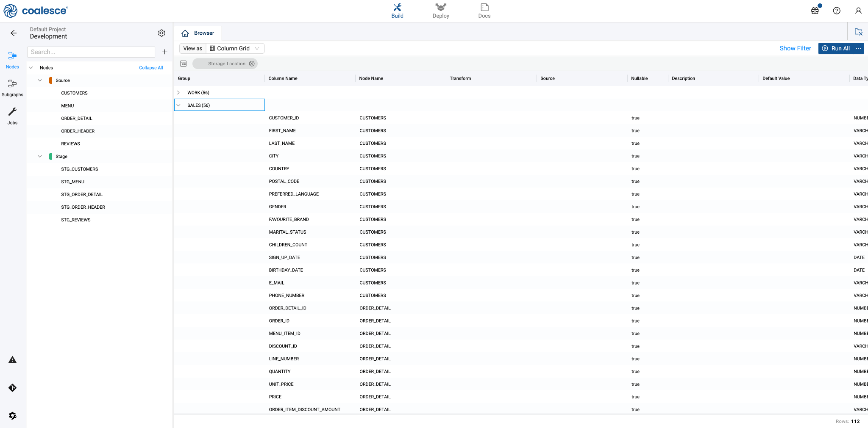
Task: Expand the WORK (56) group
Action: point(178,93)
